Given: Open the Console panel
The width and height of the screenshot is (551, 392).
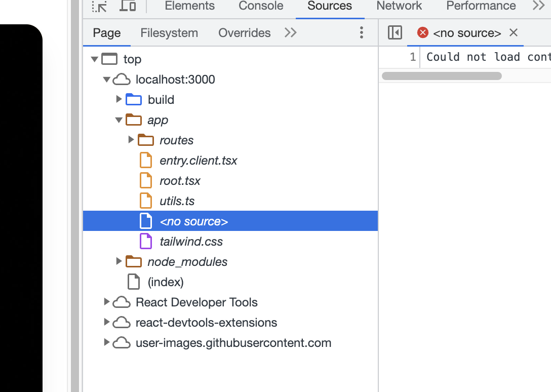Looking at the screenshot, I should pyautogui.click(x=260, y=6).
